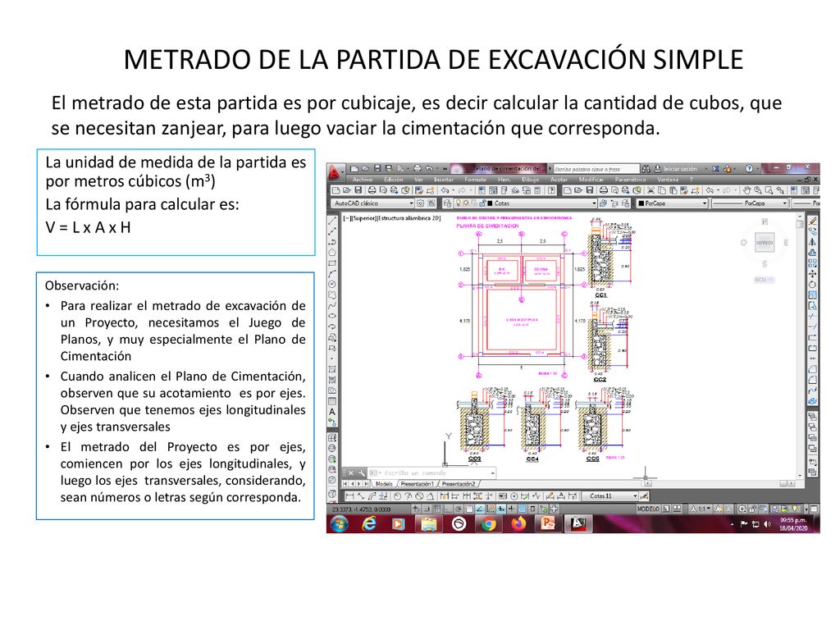Click the Print icon in the standard toolbar
Screen dimensions: 840x630
(x=372, y=190)
